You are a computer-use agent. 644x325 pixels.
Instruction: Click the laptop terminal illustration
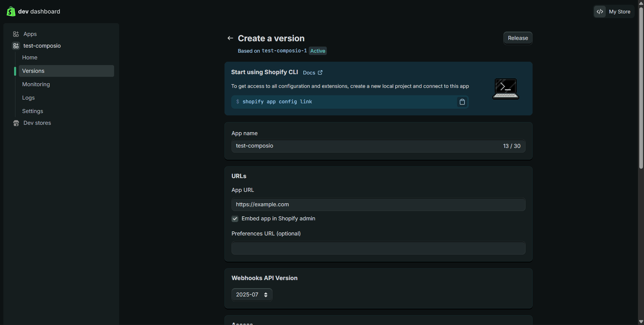(505, 89)
